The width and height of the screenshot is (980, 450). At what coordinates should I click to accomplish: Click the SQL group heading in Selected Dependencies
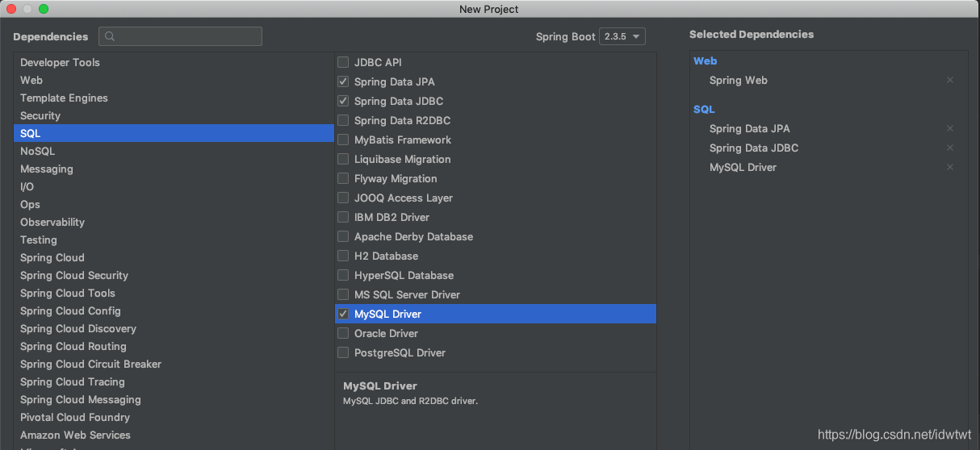[704, 109]
